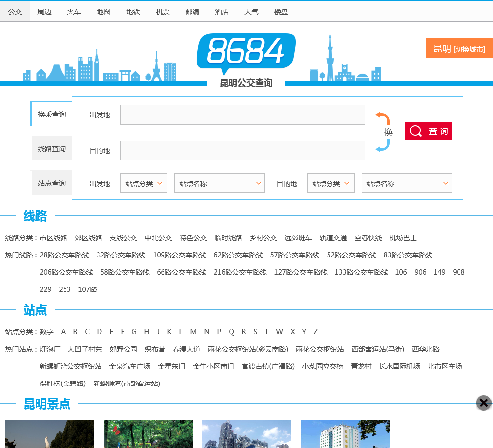Switch to 站点查询 tab

click(x=52, y=183)
